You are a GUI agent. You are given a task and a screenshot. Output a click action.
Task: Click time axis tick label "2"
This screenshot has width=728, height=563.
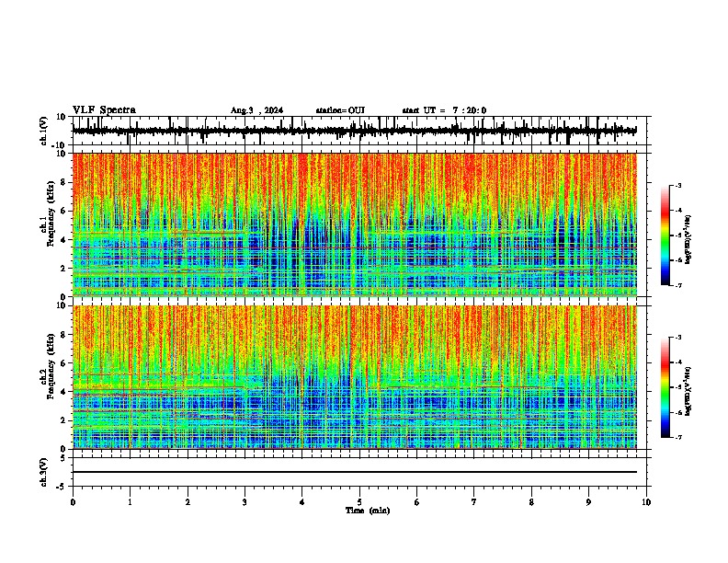click(x=188, y=502)
